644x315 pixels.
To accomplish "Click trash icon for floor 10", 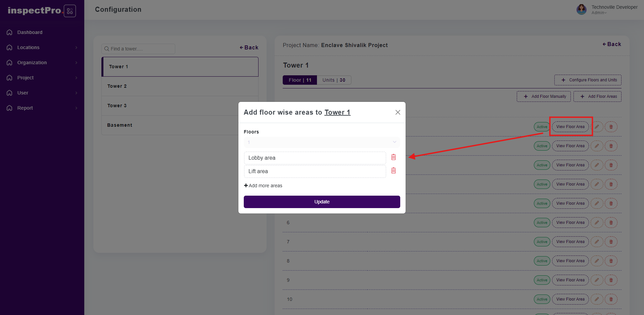I will [x=611, y=299].
